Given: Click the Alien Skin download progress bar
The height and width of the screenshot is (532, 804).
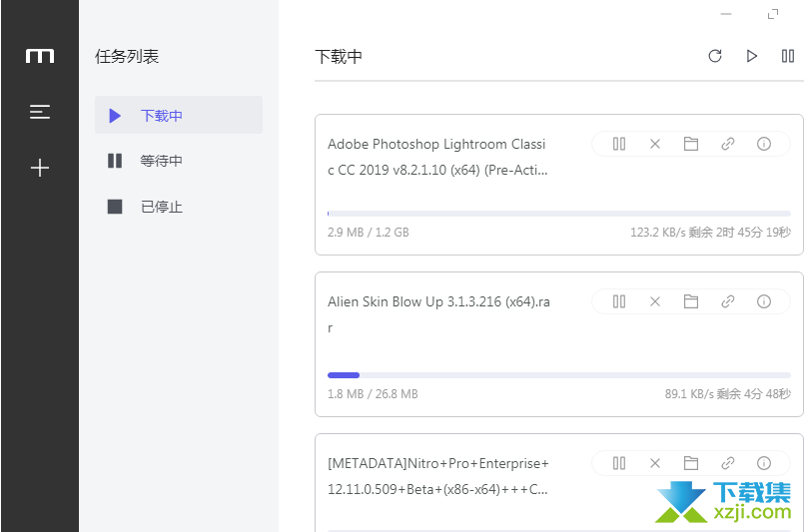Looking at the screenshot, I should [559, 375].
